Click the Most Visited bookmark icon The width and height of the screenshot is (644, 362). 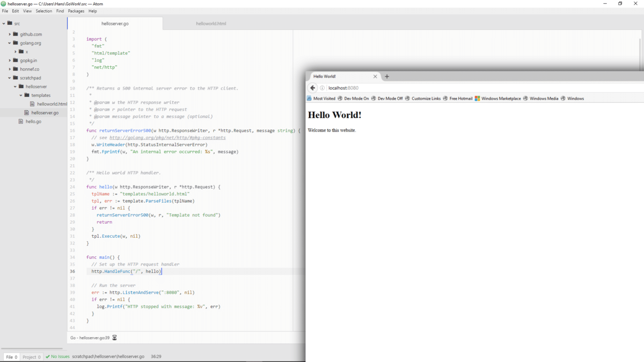309,98
